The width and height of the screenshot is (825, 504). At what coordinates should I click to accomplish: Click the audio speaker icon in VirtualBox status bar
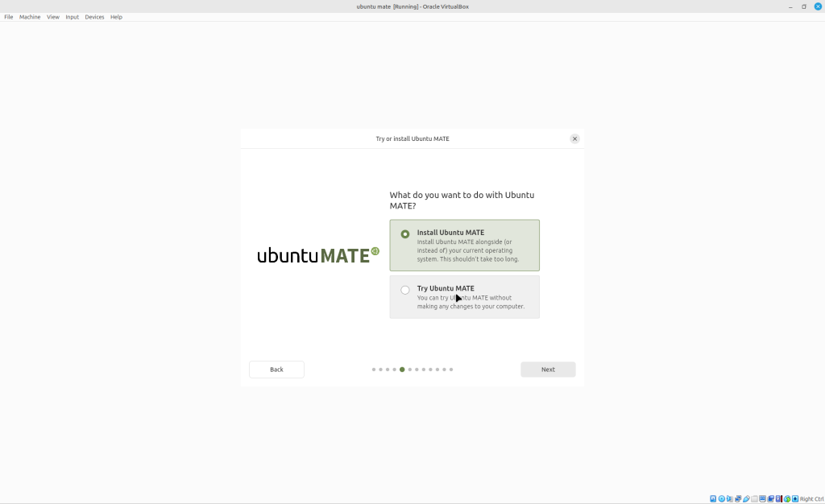[x=730, y=498]
